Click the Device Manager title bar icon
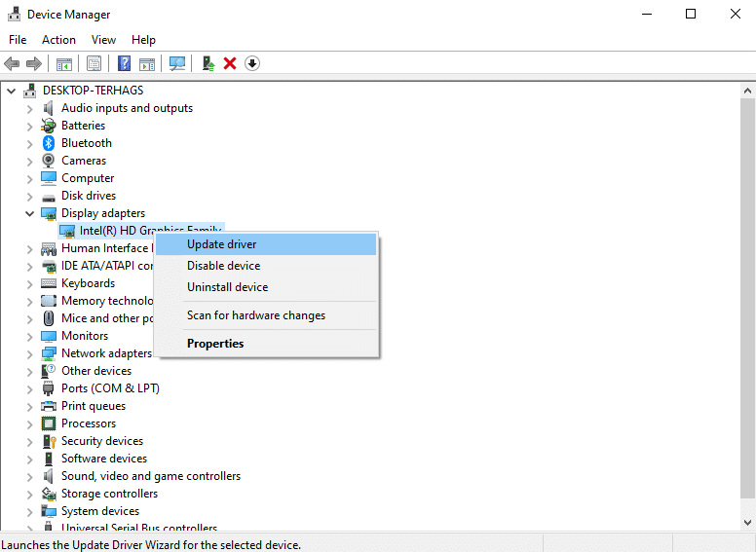The image size is (756, 552). (x=14, y=14)
